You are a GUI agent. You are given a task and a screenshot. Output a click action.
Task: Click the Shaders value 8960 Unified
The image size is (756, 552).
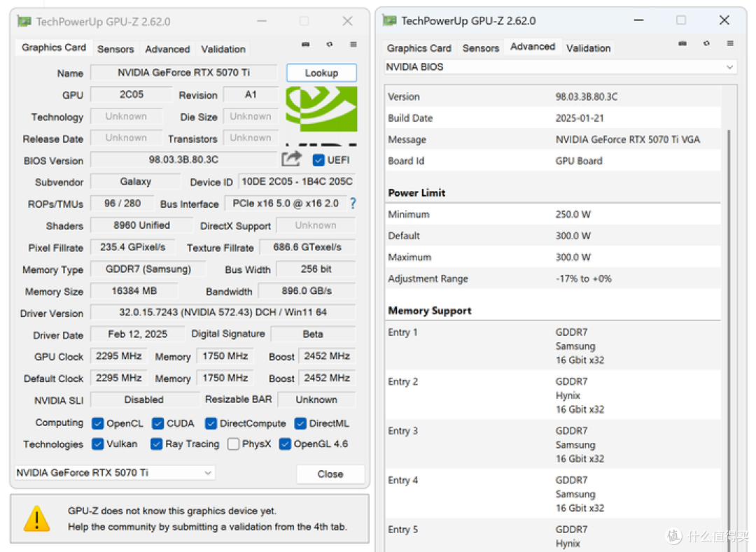[141, 225]
